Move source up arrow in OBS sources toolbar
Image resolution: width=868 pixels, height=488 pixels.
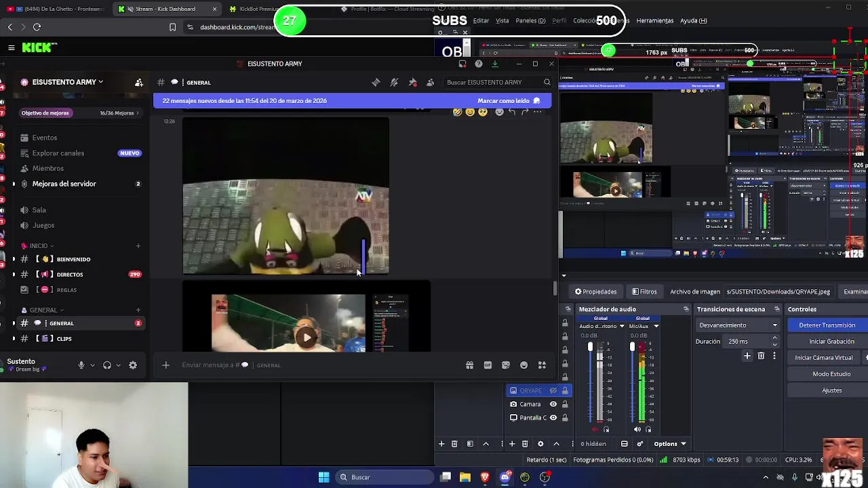click(x=556, y=444)
